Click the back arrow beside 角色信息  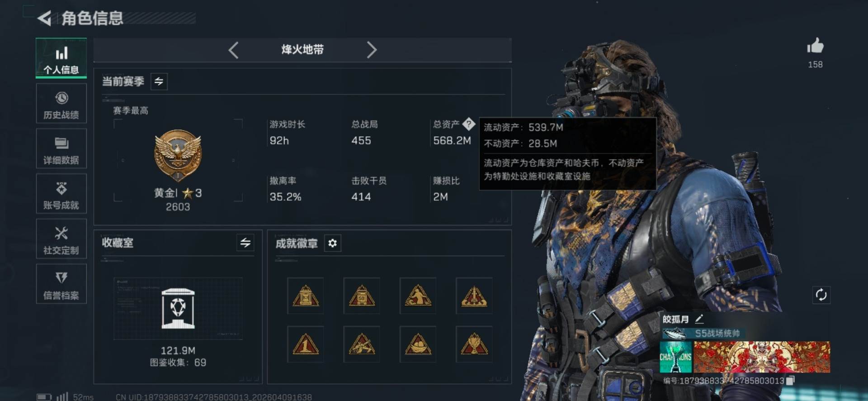[x=44, y=18]
